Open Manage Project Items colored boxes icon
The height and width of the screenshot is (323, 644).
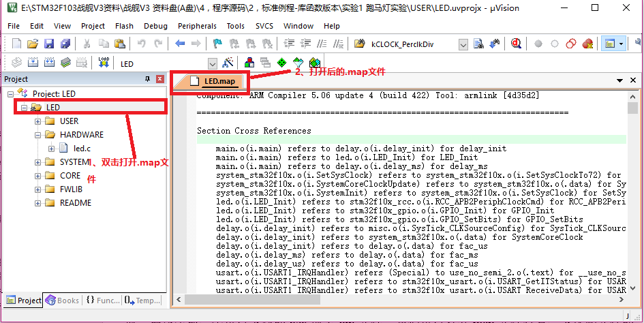(x=249, y=63)
